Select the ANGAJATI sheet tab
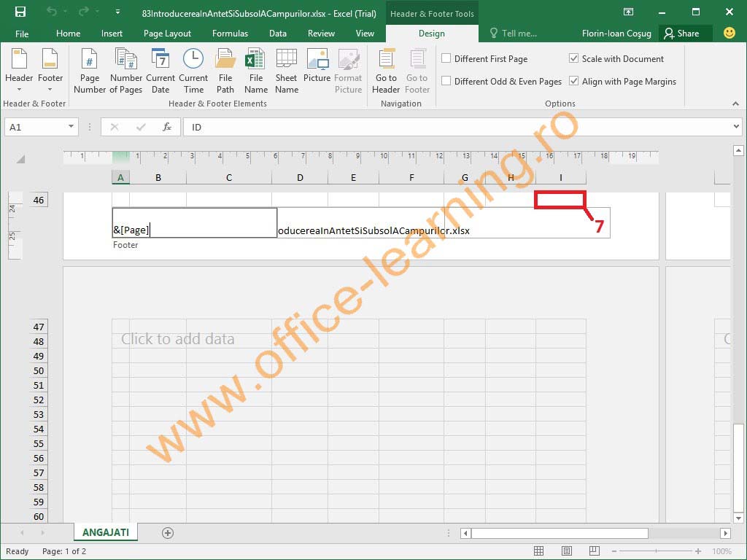 click(106, 532)
